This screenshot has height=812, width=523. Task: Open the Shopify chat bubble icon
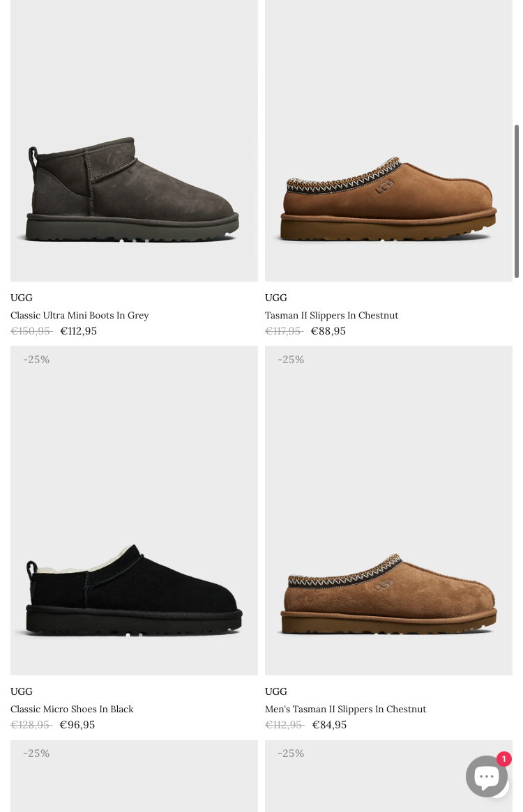486,776
